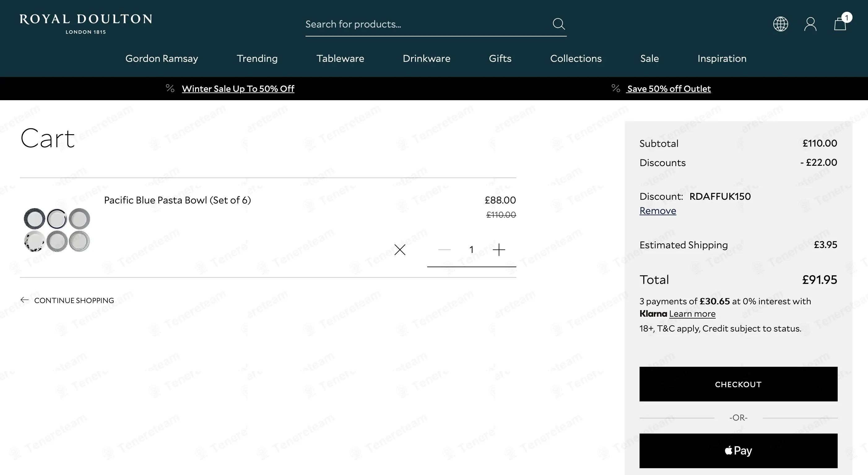Click the cart item count badge
The image size is (868, 475).
(846, 18)
